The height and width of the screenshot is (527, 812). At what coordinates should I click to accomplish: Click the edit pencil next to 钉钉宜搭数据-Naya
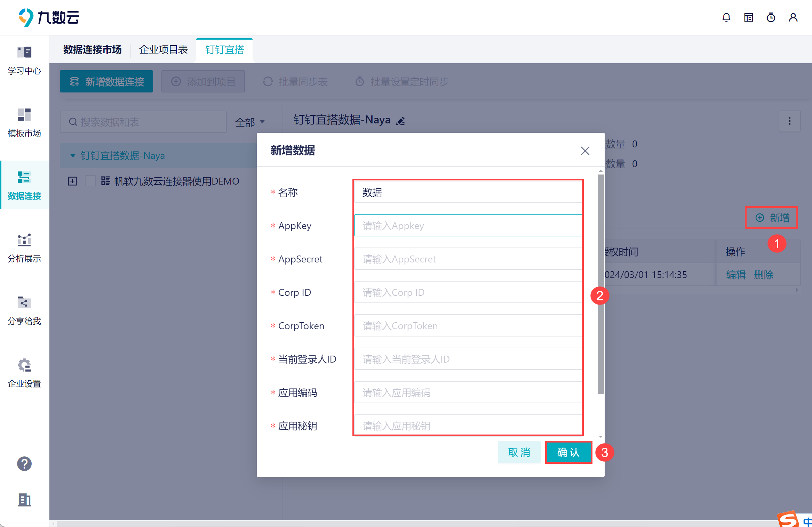(x=401, y=121)
